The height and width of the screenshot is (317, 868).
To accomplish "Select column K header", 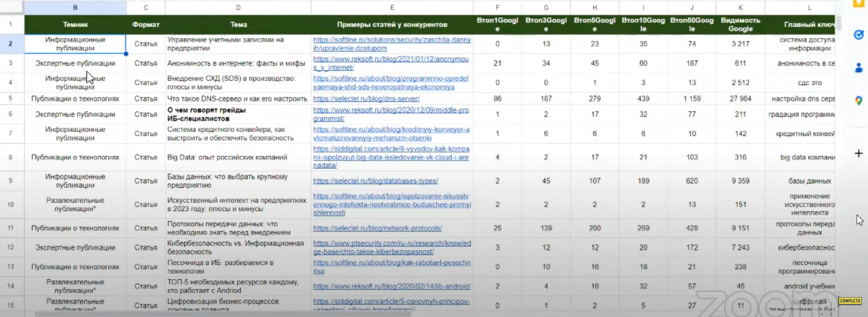I will tap(741, 8).
